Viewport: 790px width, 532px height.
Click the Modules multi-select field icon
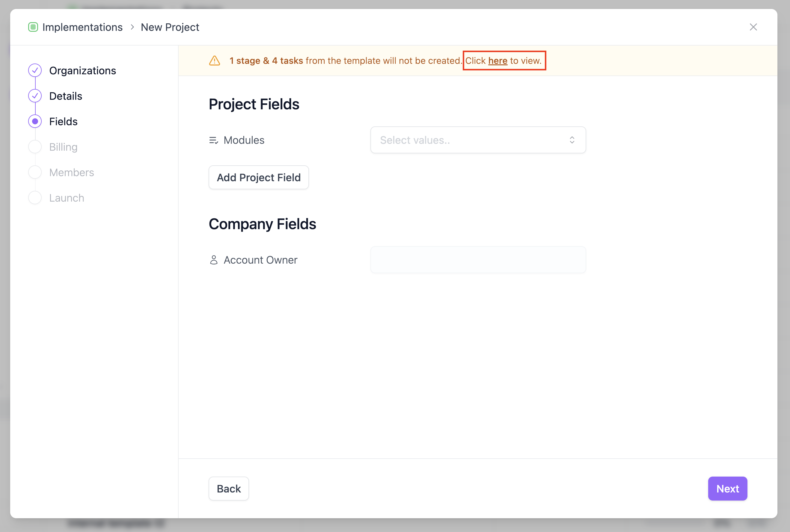click(x=213, y=140)
